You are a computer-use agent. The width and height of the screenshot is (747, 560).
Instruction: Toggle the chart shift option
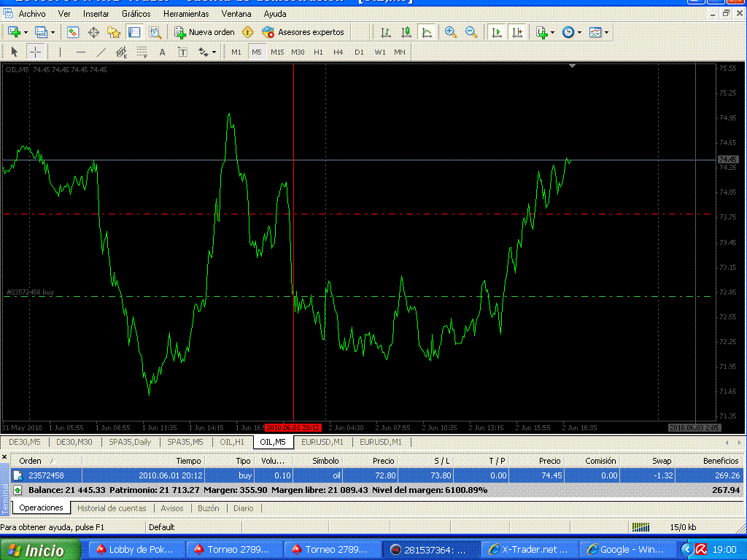click(517, 32)
